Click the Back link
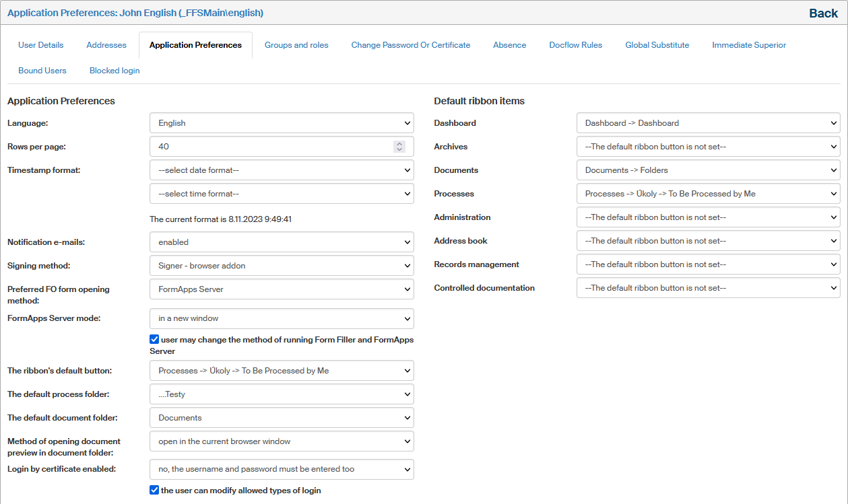 click(x=822, y=13)
